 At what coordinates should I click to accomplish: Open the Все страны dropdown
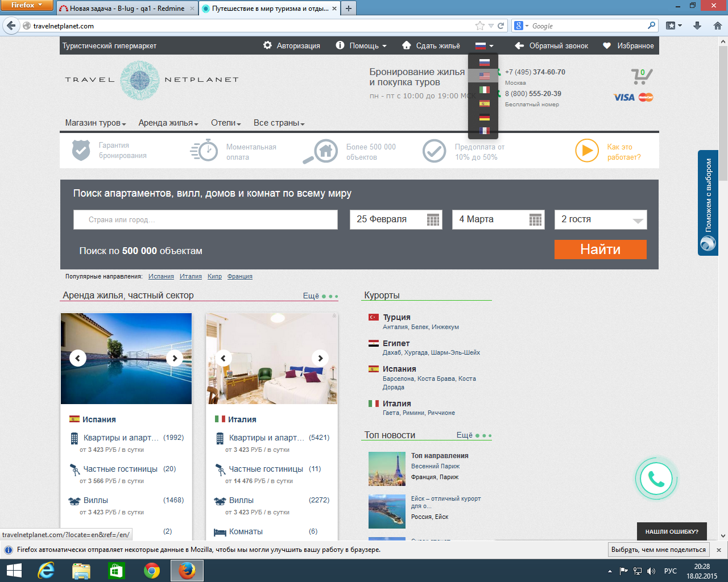pos(279,123)
